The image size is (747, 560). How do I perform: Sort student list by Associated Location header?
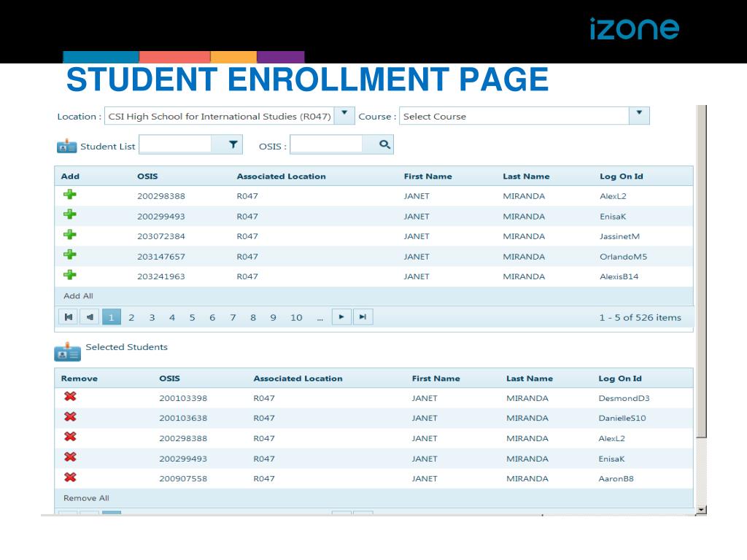point(281,176)
